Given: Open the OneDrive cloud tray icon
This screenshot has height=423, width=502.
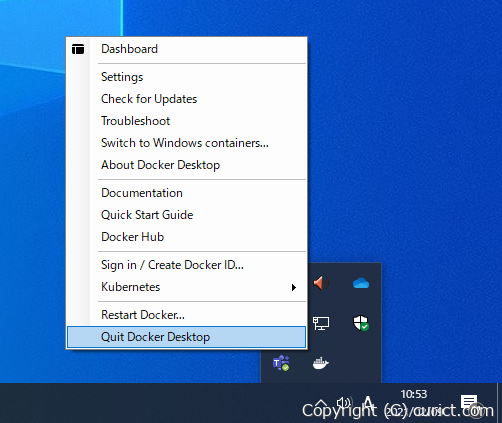Looking at the screenshot, I should pyautogui.click(x=361, y=284).
